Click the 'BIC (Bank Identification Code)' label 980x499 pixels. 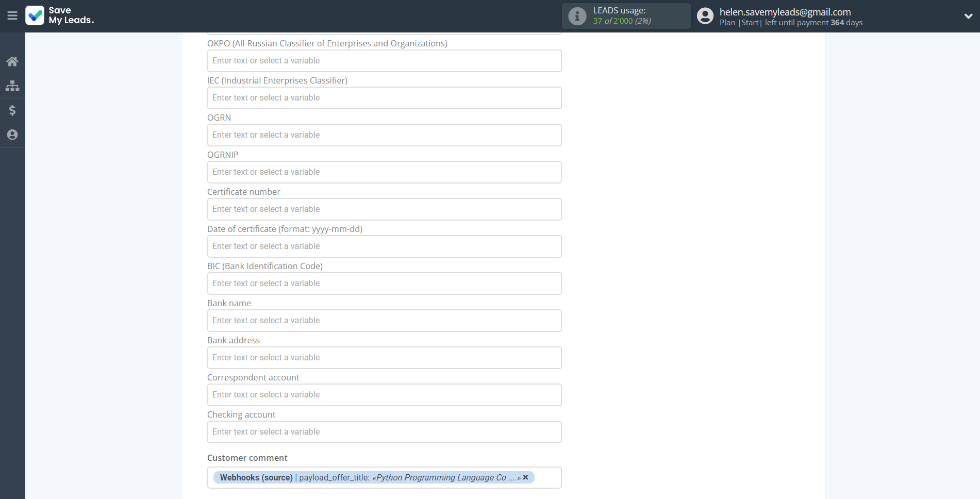[x=265, y=266]
